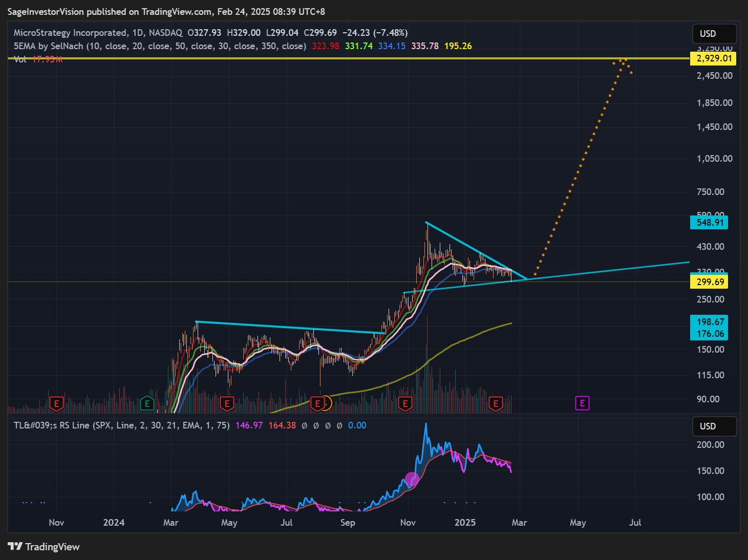Click the 100.00 label on RS Line axis
748x560 pixels.
coord(711,497)
